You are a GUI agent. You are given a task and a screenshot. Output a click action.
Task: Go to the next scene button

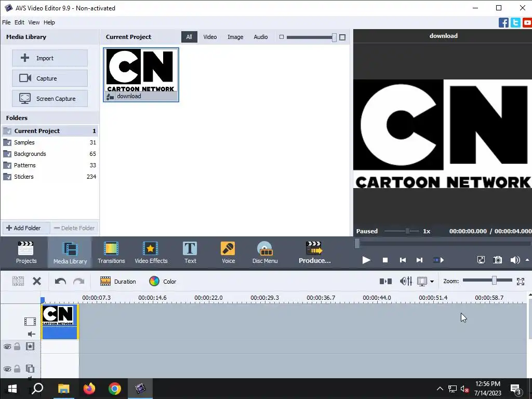tap(438, 260)
